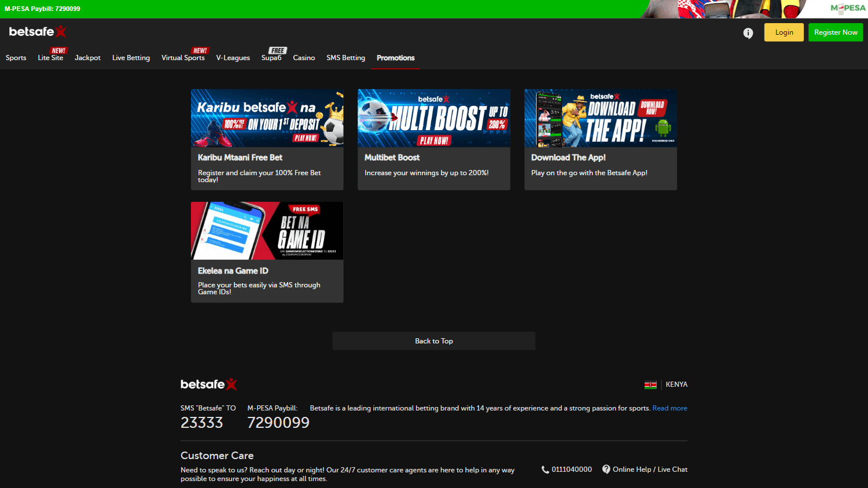The width and height of the screenshot is (868, 488).
Task: Open the Sports menu item
Action: coord(16,58)
